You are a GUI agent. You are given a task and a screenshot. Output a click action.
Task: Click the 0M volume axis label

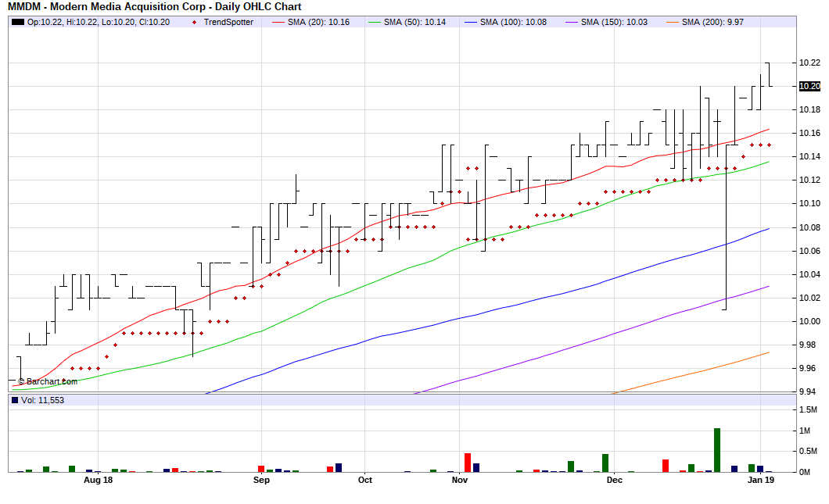(804, 472)
